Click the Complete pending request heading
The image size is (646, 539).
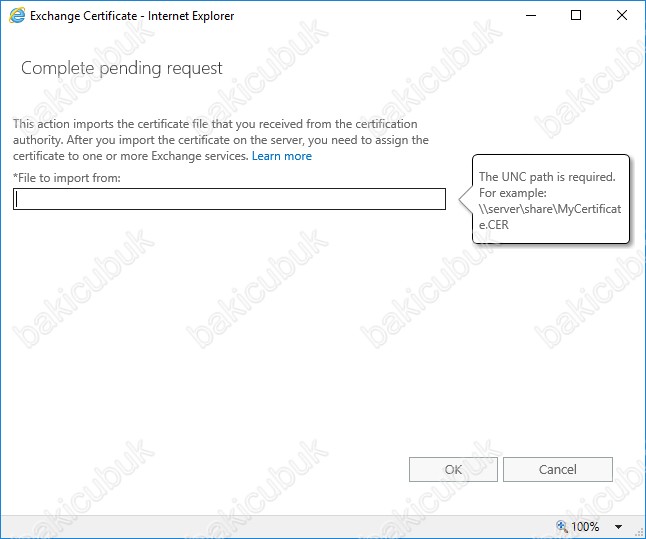coord(122,68)
